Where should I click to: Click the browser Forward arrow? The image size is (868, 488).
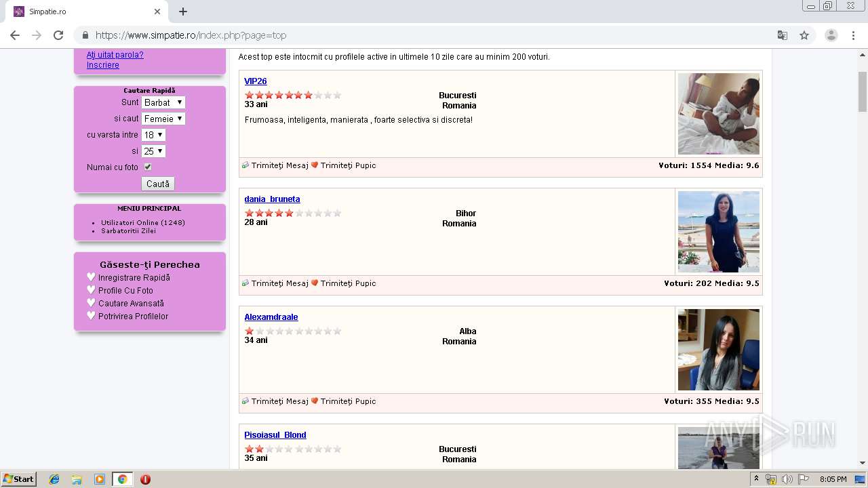[37, 35]
